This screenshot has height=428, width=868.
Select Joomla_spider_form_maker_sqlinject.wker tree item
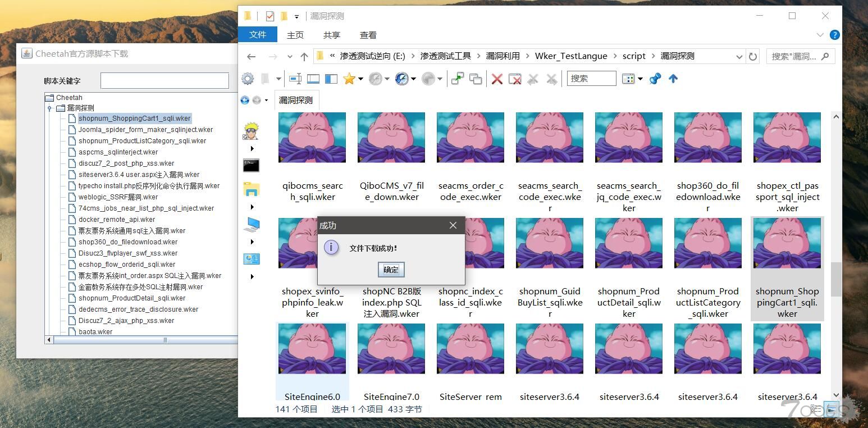tap(145, 130)
